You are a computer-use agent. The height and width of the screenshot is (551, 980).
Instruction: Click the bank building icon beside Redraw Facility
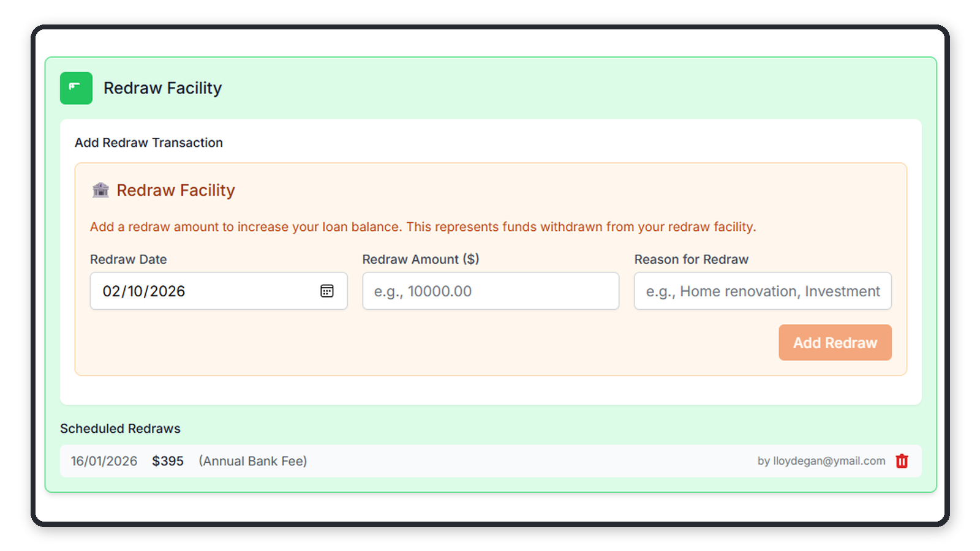pos(100,190)
